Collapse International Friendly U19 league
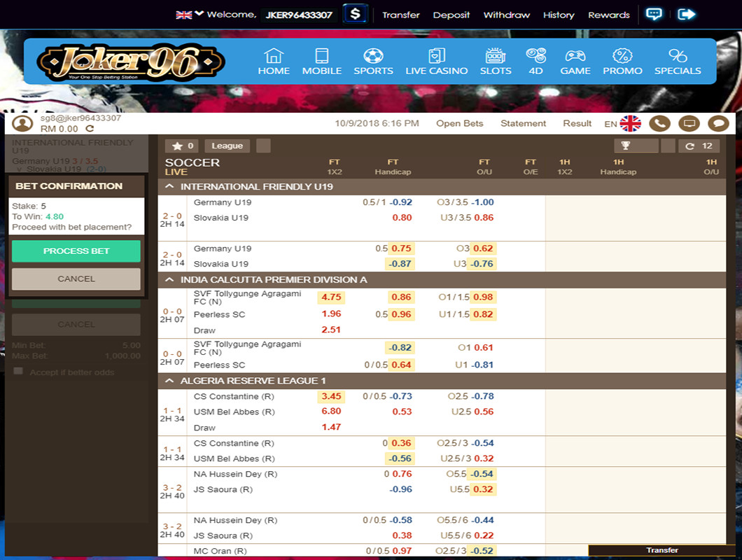Image resolution: width=742 pixels, height=560 pixels. (x=170, y=187)
